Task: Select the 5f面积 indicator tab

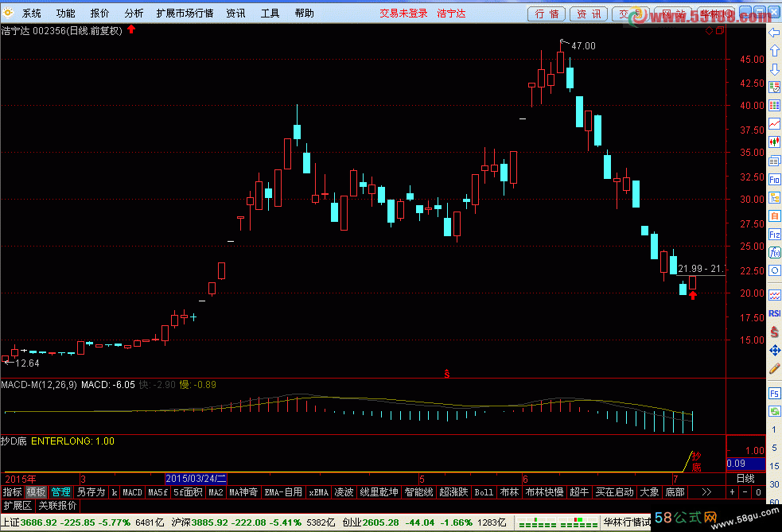Action: (188, 492)
